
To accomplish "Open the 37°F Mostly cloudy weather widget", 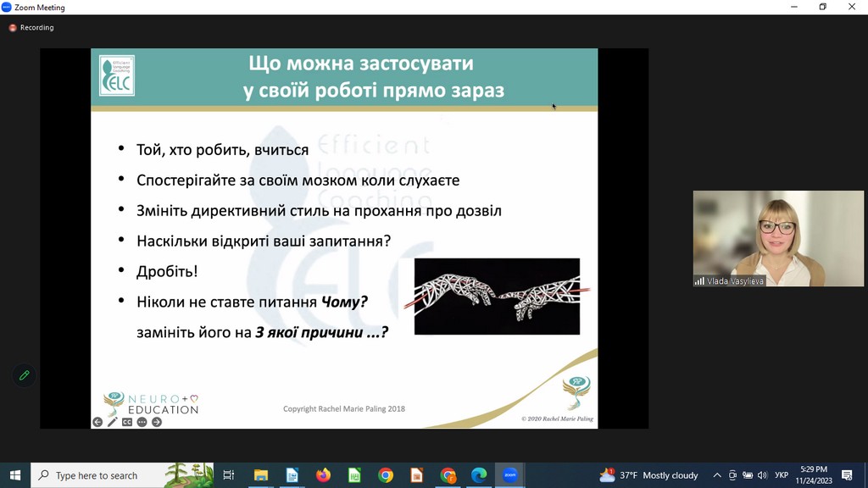I will pyautogui.click(x=649, y=475).
